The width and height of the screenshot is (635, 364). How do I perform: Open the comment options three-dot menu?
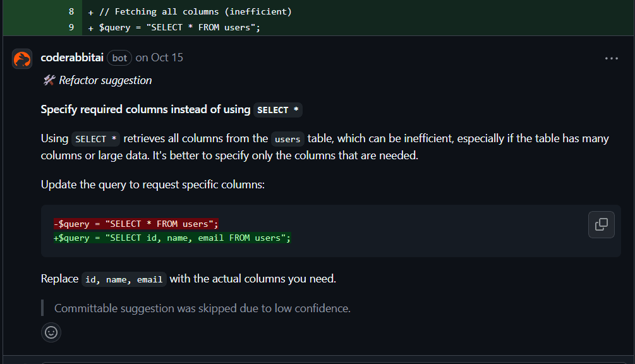(611, 58)
